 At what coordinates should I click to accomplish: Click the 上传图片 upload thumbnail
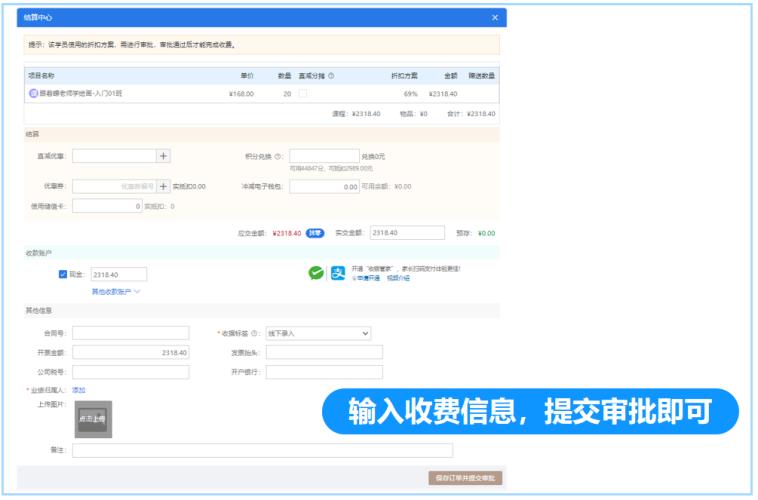tap(93, 418)
